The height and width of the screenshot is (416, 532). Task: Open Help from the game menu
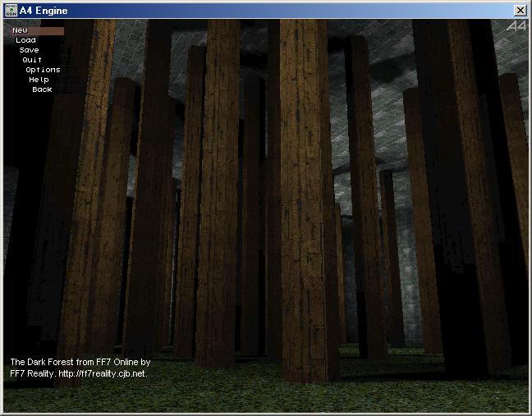pyautogui.click(x=39, y=80)
